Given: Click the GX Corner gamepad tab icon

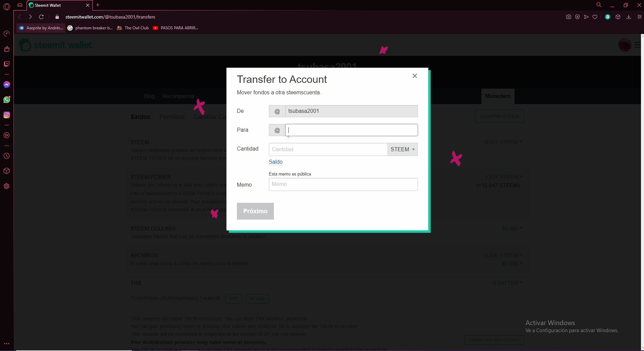Looking at the screenshot, I should click(20, 5).
